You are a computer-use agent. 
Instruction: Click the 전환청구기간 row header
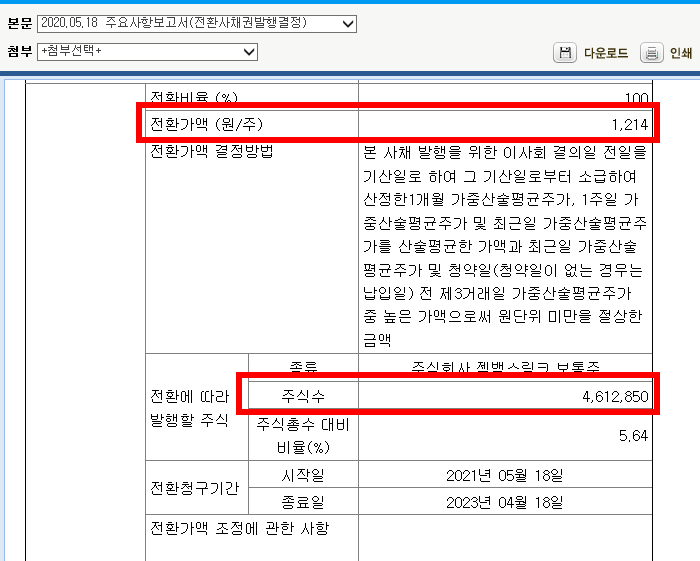tap(195, 488)
